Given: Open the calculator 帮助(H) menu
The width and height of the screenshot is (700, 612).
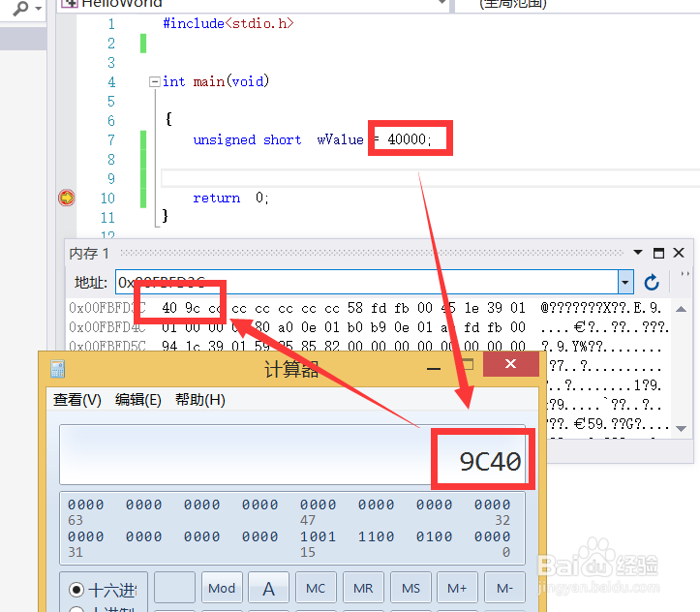Looking at the screenshot, I should click(x=200, y=400).
